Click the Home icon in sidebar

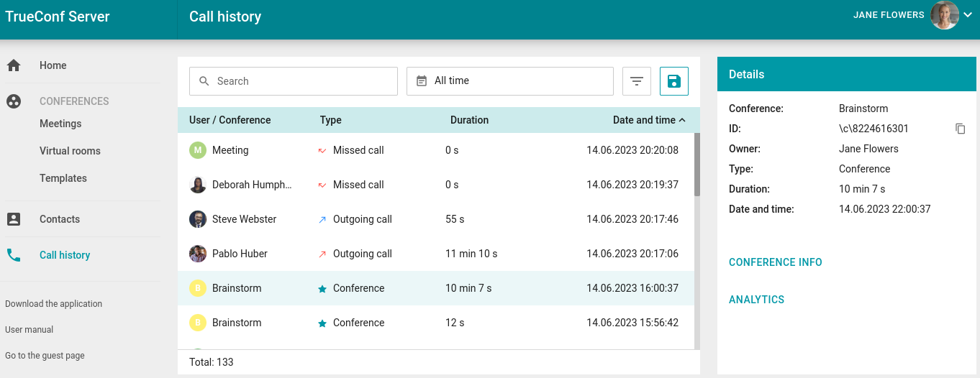click(x=13, y=65)
